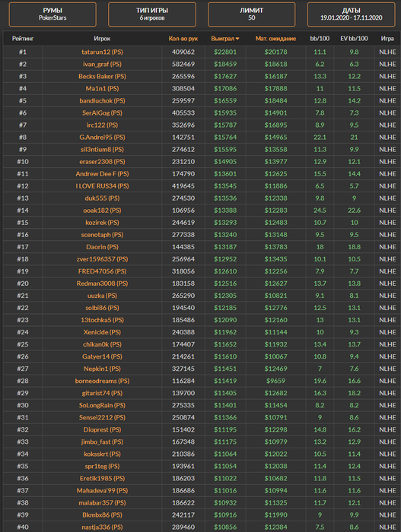Click the bb/100 column header
Screen dimensions: 401x532
[320, 39]
